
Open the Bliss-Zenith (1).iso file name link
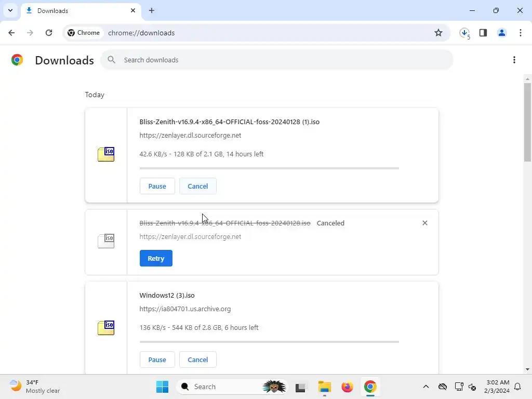pos(229,122)
